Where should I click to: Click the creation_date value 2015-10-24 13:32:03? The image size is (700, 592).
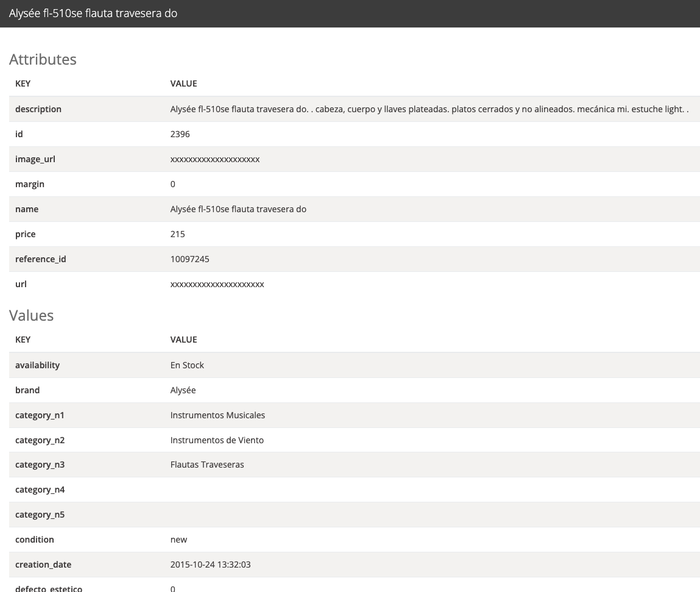[210, 565]
